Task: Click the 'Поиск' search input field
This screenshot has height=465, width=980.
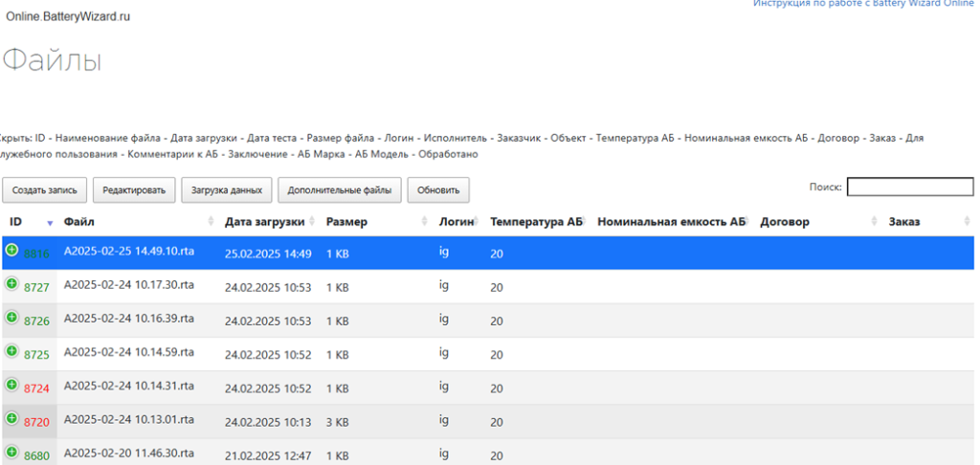Action: coord(909,188)
